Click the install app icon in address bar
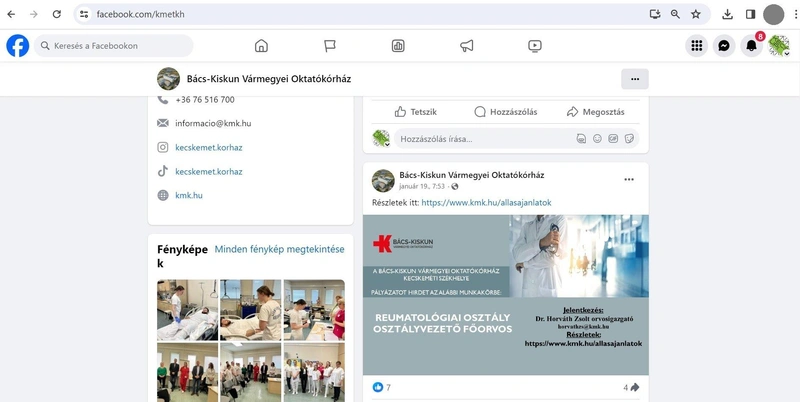 (x=655, y=14)
